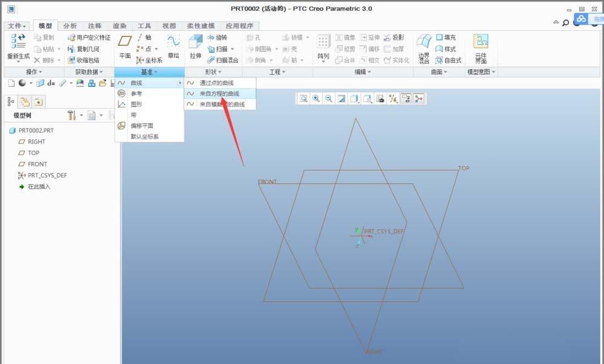
Task: Select the Fill (填充) surface tool
Action: 445,36
